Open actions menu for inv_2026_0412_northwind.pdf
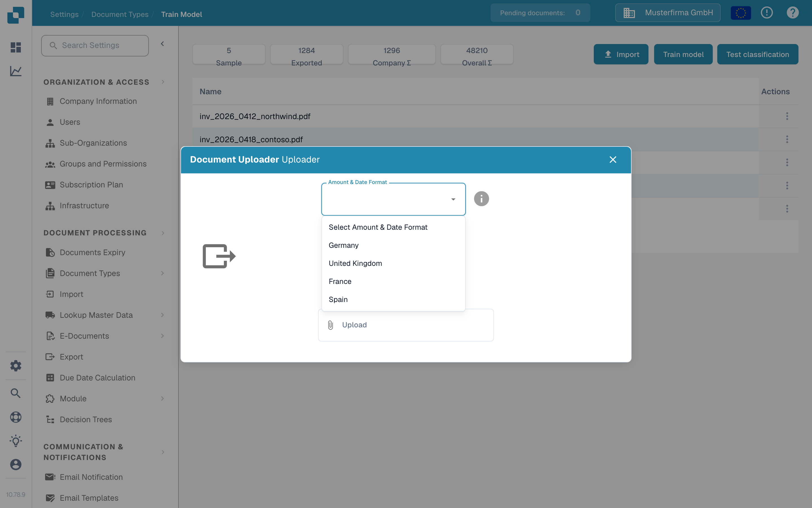This screenshot has height=508, width=812. 787,116
